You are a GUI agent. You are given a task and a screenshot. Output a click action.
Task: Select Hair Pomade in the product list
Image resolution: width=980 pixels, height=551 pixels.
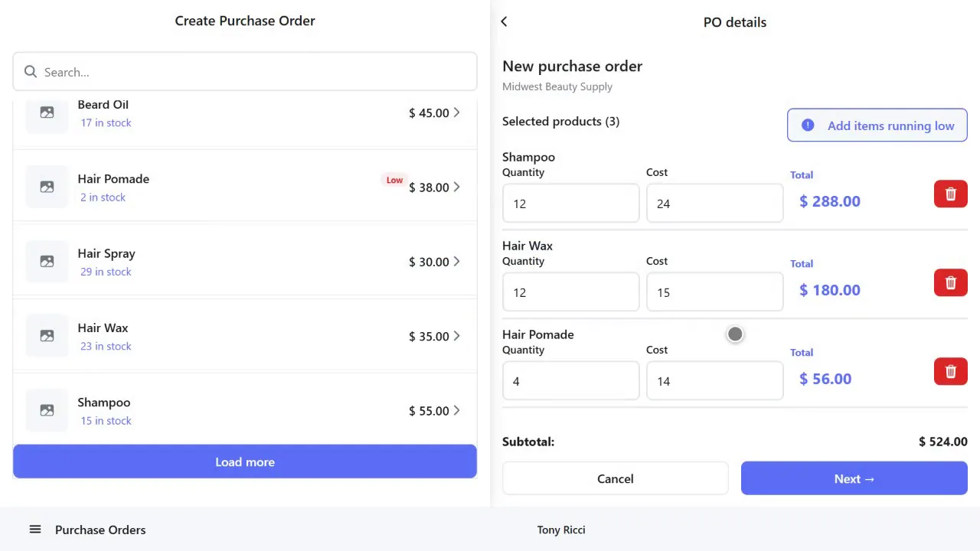(113, 179)
